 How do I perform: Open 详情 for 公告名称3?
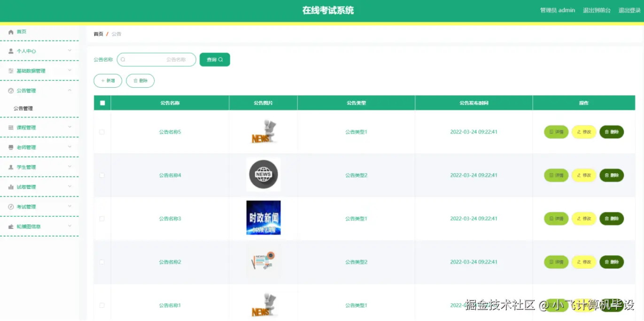pyautogui.click(x=556, y=219)
